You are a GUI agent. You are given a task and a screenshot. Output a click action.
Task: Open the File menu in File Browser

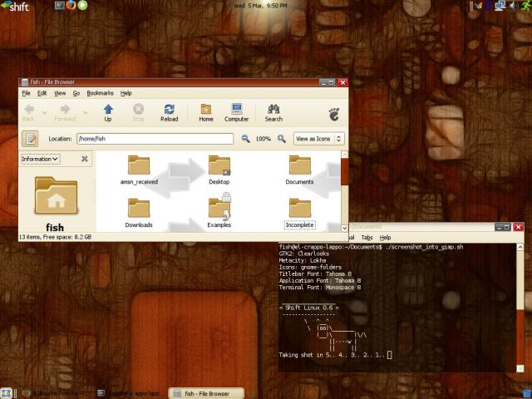click(x=26, y=93)
